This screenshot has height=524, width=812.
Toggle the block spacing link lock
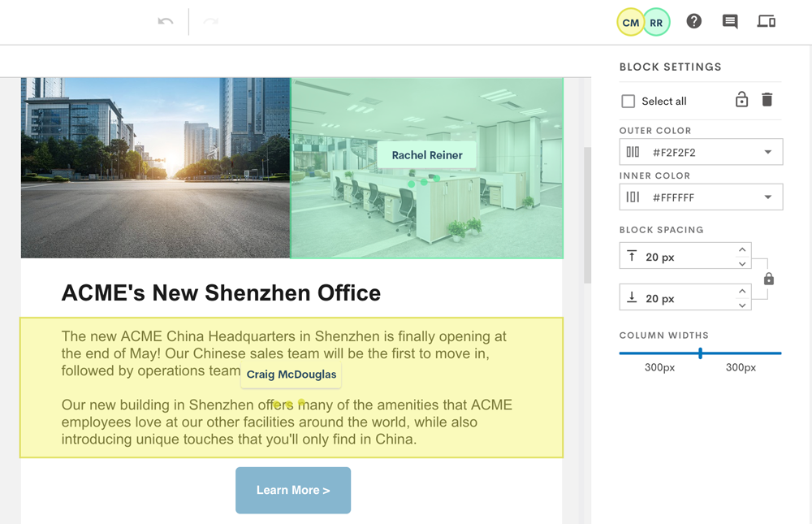point(768,279)
